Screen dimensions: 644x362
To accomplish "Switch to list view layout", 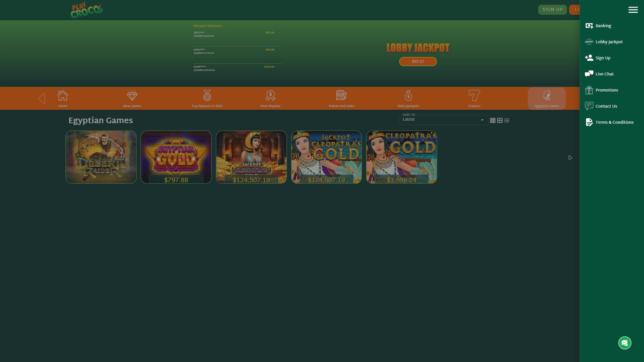I will click(x=507, y=120).
